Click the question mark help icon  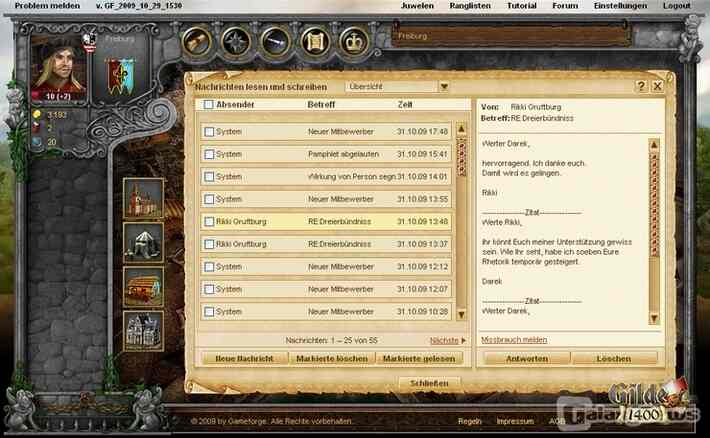point(640,87)
